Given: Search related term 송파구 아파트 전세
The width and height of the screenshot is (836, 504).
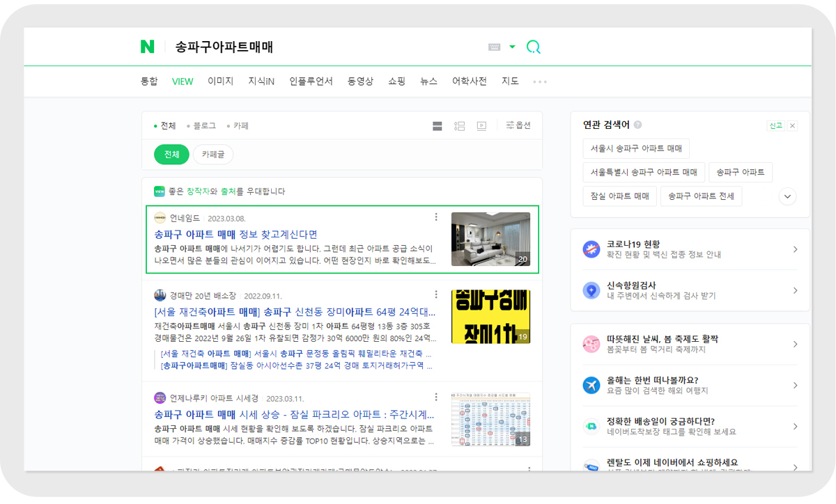Looking at the screenshot, I should tap(702, 196).
